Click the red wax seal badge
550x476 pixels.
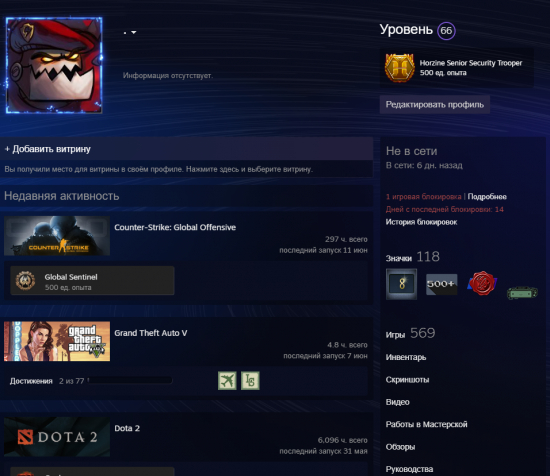pyautogui.click(x=482, y=283)
